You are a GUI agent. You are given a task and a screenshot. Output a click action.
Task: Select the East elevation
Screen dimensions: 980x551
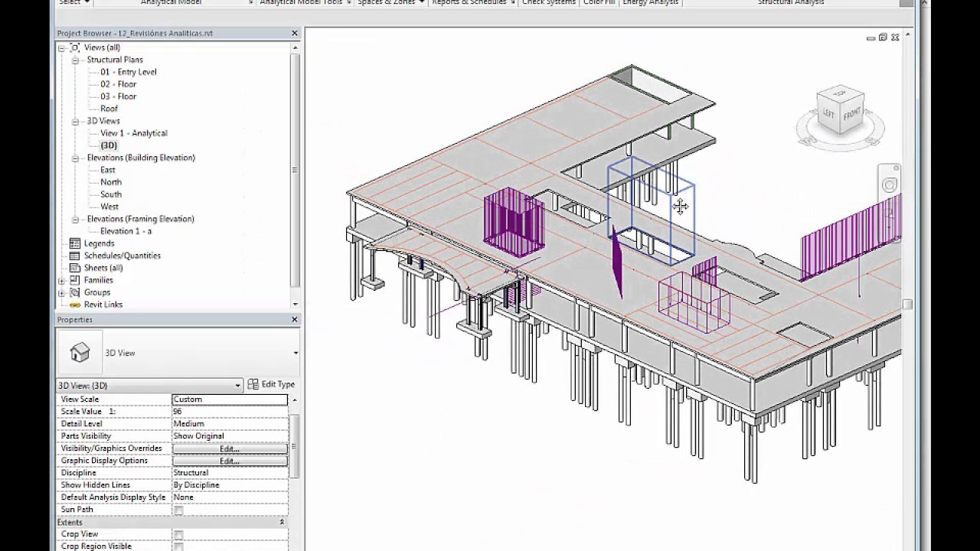[x=107, y=170]
